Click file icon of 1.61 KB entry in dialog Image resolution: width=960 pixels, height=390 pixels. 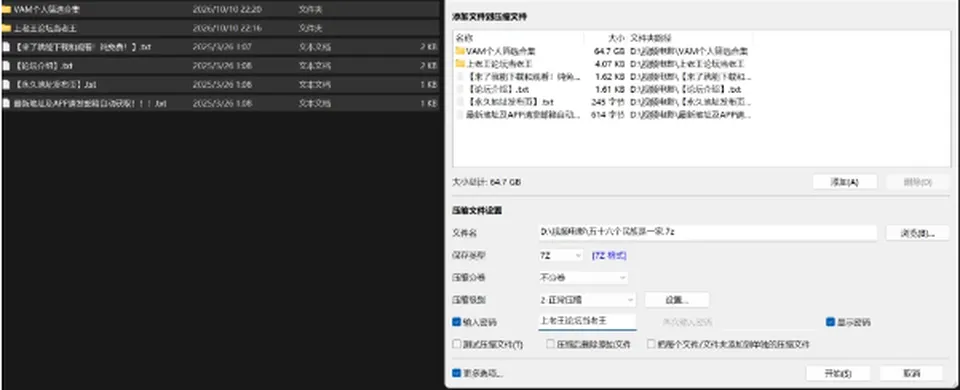pos(460,89)
